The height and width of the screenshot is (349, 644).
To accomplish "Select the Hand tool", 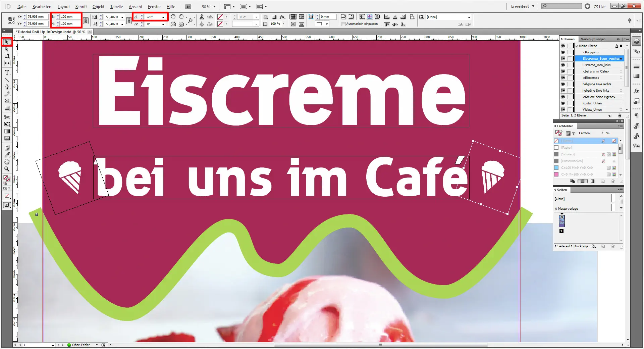I will pos(7,162).
